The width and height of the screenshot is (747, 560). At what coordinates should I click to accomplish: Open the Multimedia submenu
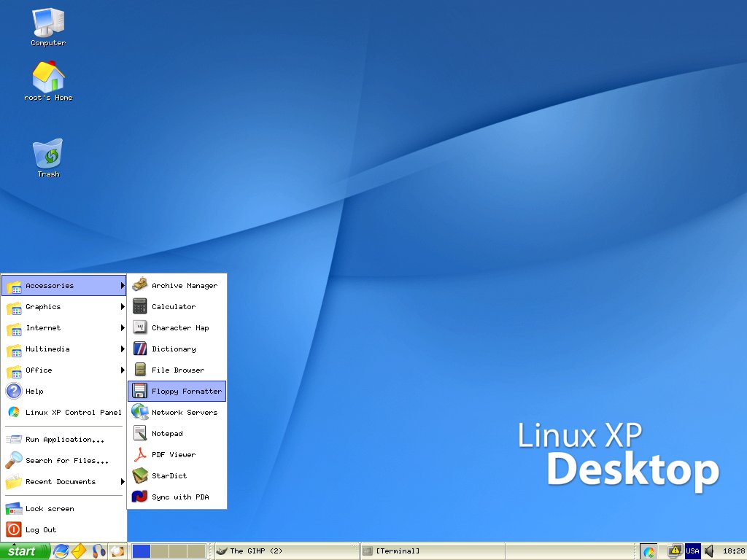tap(64, 349)
